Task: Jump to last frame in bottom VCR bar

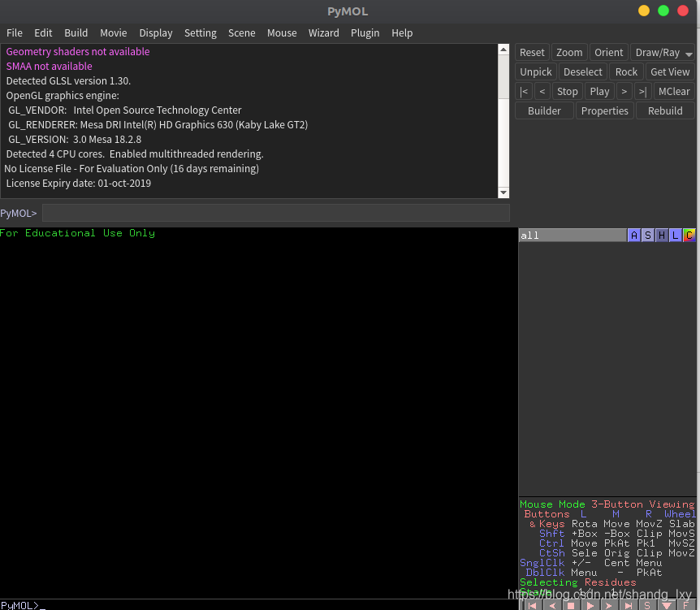Action: [x=628, y=606]
